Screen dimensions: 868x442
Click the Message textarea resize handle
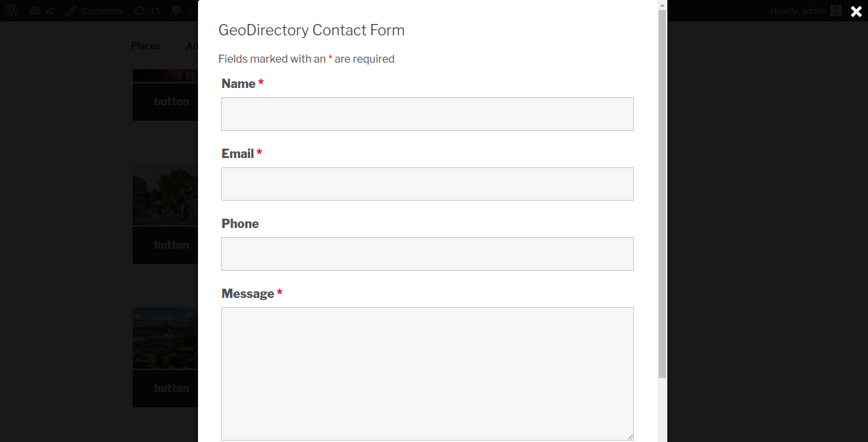630,437
